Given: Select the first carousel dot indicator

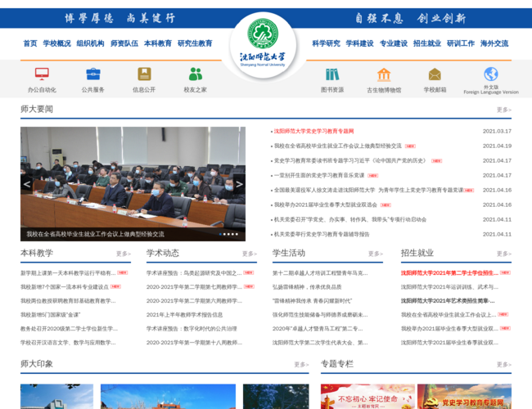Looking at the screenshot, I should (x=220, y=234).
